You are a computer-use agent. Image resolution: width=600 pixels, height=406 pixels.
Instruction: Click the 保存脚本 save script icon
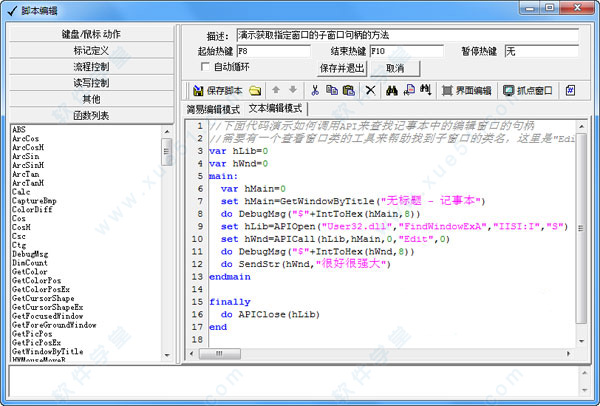click(x=218, y=90)
